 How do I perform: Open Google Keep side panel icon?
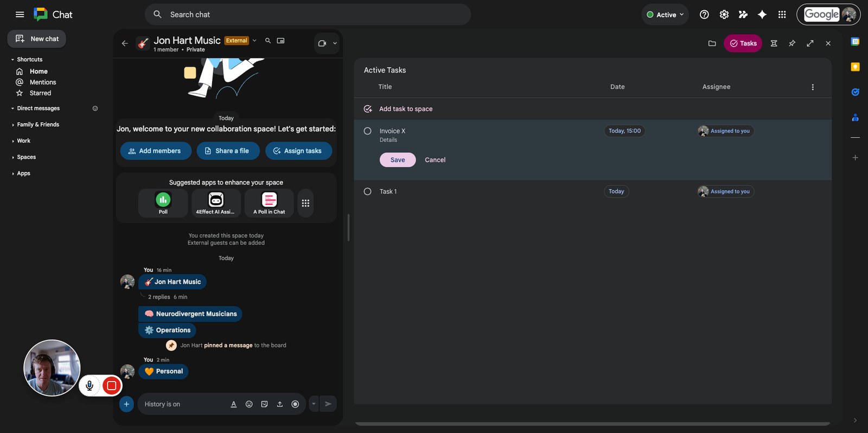(855, 67)
